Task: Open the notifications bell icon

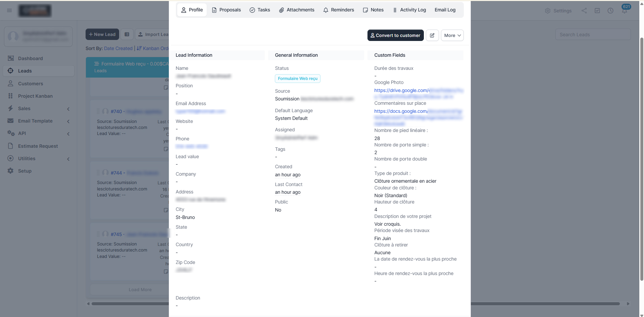Action: tap(625, 10)
